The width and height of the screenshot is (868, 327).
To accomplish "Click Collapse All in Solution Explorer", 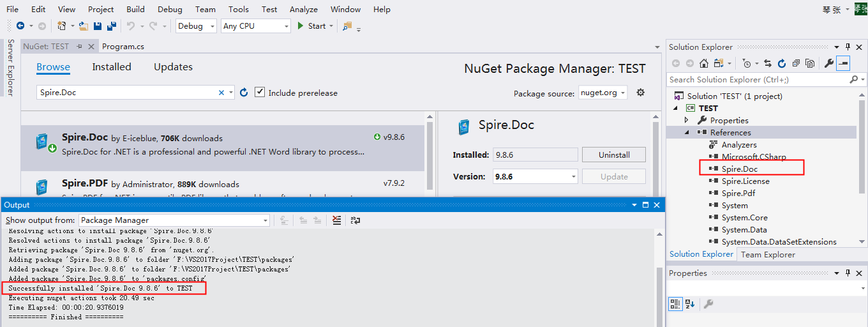I will (x=796, y=63).
